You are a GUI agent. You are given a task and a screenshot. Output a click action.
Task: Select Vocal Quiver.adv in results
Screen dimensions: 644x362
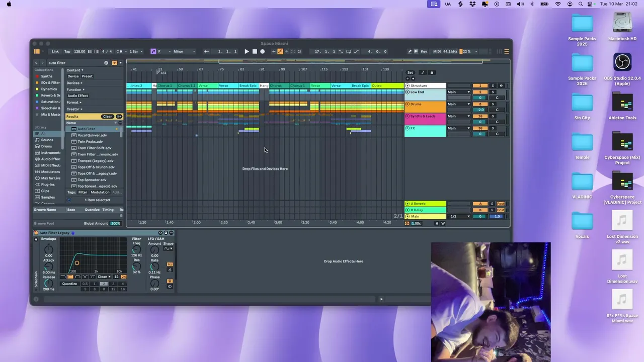pos(92,135)
